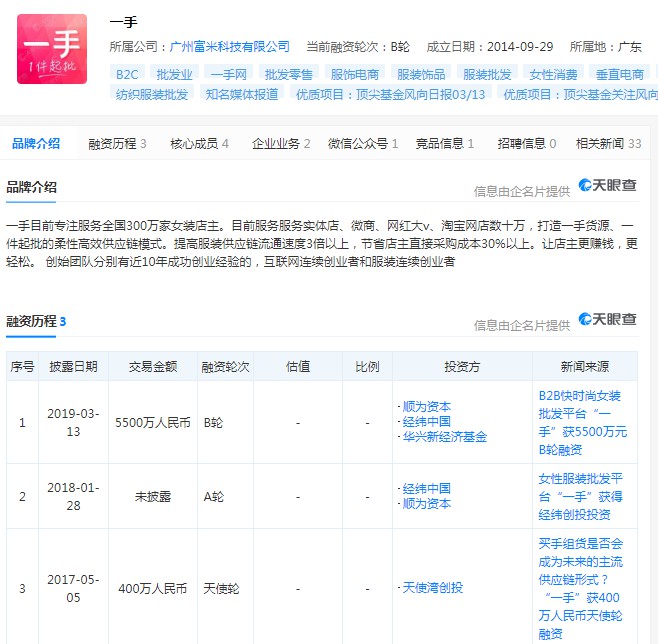The height and width of the screenshot is (644, 658).
Task: Click the 未披露 amount cell
Action: click(x=153, y=496)
